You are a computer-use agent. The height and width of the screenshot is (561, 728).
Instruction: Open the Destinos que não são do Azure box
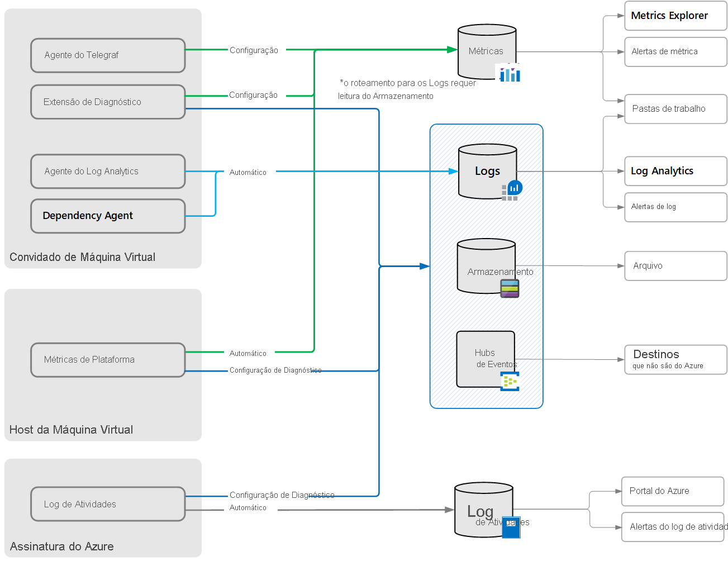point(675,359)
